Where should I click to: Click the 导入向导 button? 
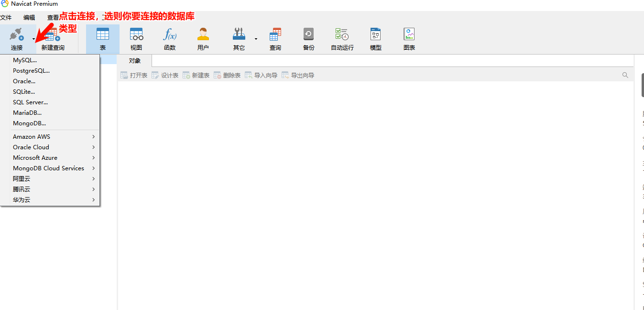(x=261, y=76)
